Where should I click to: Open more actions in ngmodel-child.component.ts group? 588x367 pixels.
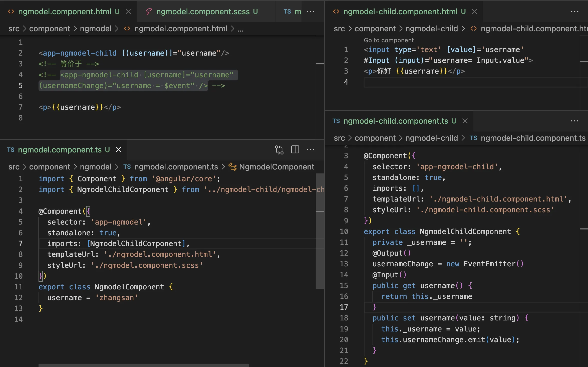[574, 121]
